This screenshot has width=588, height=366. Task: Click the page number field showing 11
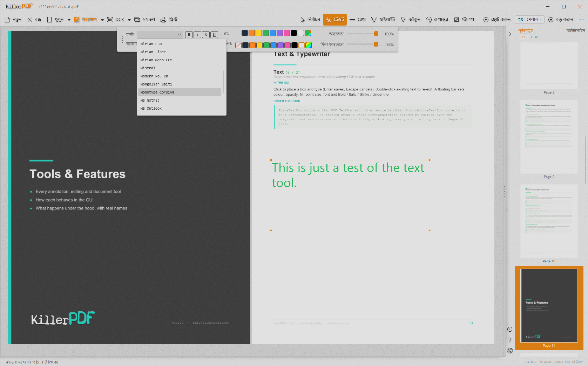point(524,37)
